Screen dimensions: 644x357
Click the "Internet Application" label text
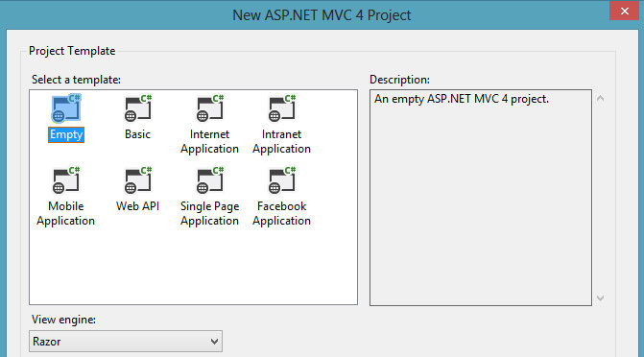(209, 142)
